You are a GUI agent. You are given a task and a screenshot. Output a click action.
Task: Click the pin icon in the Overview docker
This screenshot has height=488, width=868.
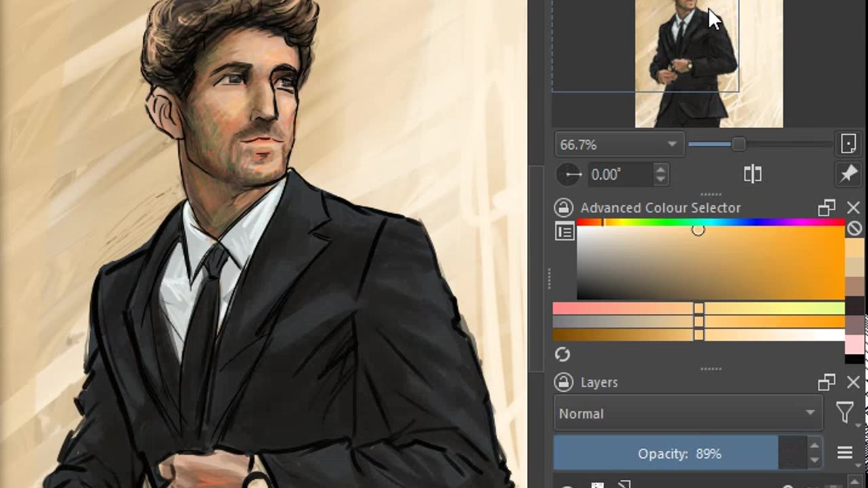click(848, 174)
